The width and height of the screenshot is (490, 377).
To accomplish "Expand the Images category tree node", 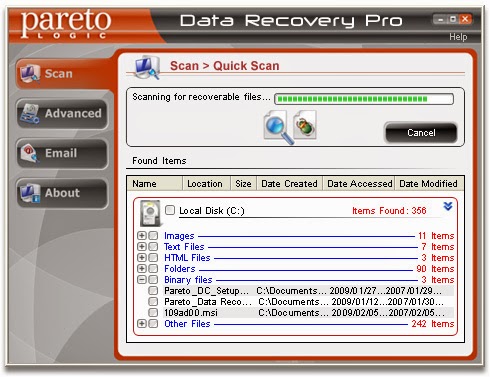I will coord(142,236).
